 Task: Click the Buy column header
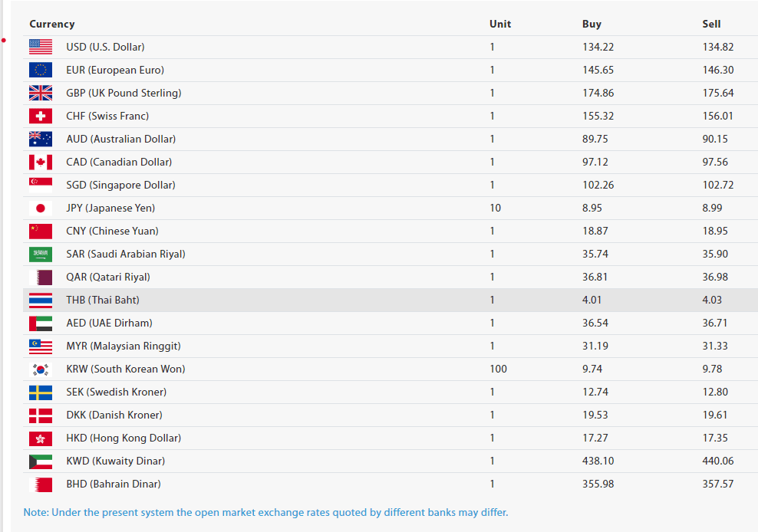point(592,24)
